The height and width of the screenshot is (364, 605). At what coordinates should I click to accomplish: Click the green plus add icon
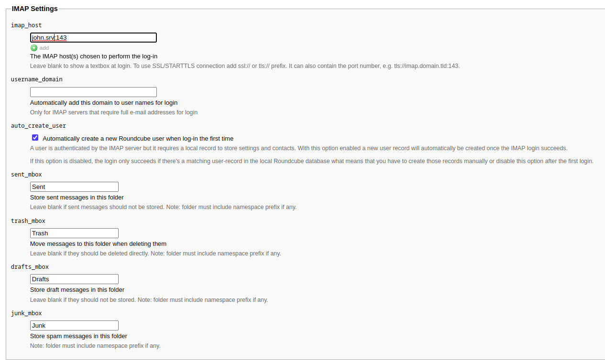coord(34,48)
